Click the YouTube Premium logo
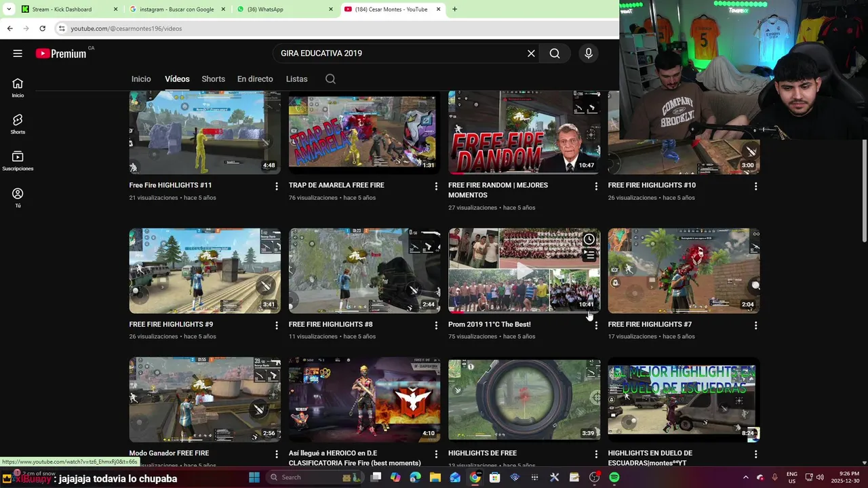Image resolution: width=868 pixels, height=488 pixels. point(62,54)
